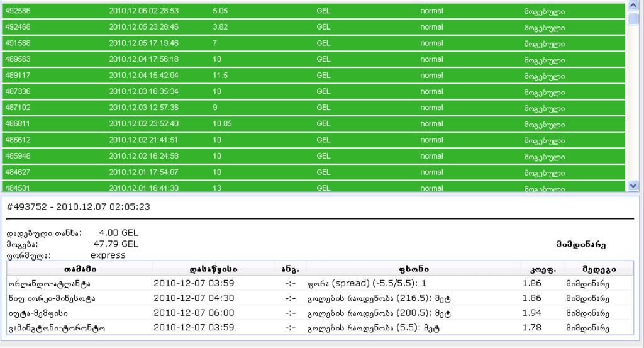
Task: Select bet row 489117
Action: coord(313,76)
